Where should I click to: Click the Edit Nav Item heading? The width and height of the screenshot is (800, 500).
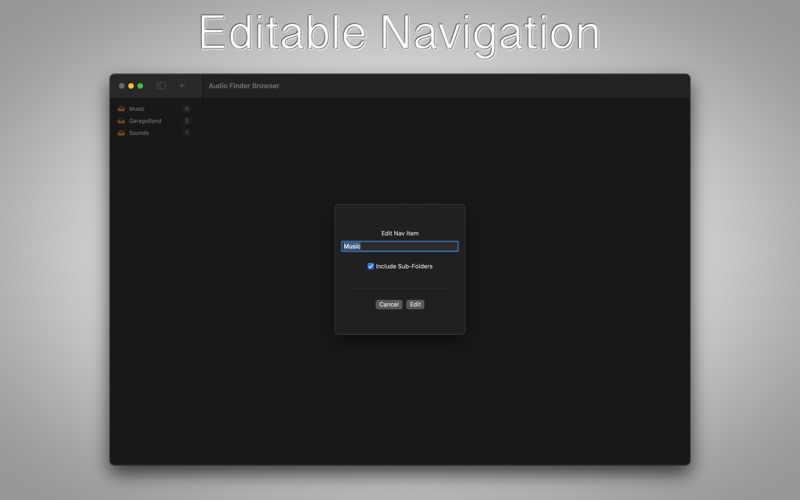click(x=400, y=233)
